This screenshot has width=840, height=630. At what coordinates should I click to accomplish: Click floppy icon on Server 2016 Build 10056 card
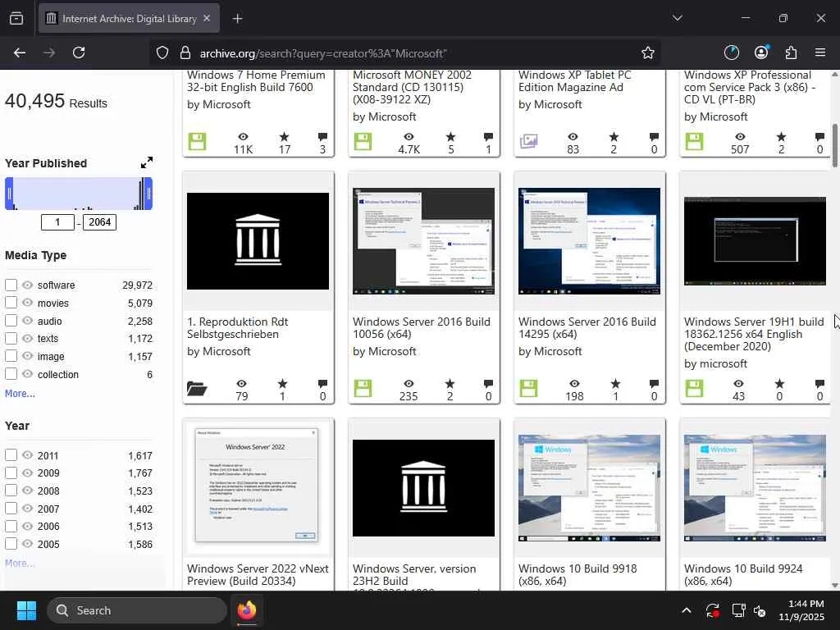tap(363, 388)
